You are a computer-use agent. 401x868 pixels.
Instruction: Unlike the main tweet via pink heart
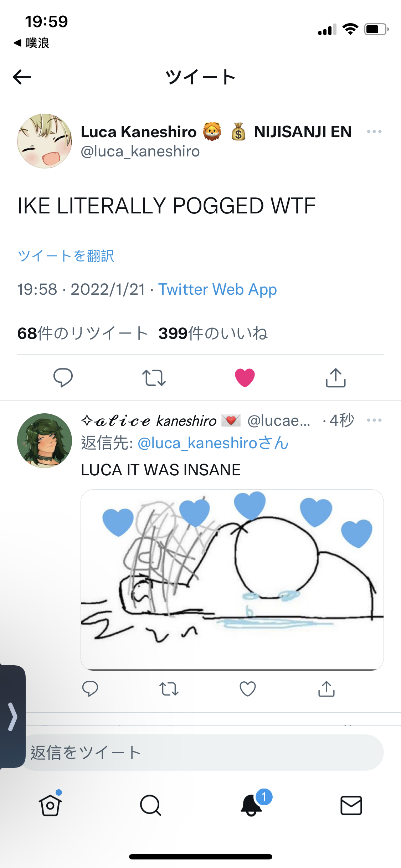(x=245, y=377)
